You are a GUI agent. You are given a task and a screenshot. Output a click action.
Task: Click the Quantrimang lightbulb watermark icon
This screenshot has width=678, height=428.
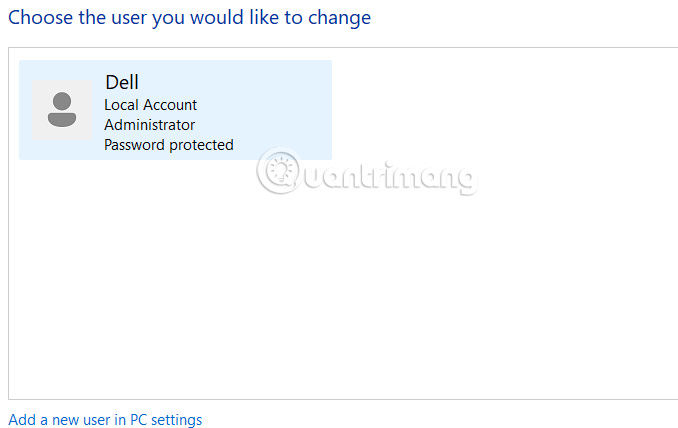tap(279, 171)
